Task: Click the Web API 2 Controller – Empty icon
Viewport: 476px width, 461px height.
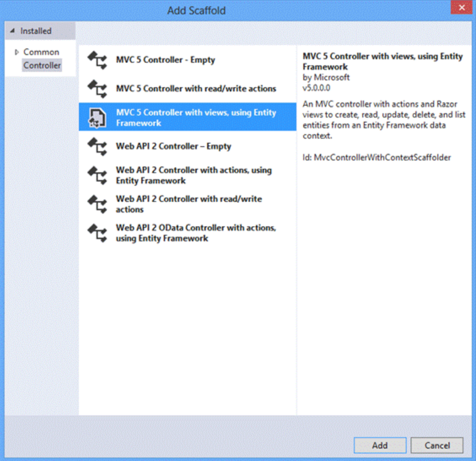Action: (x=97, y=147)
